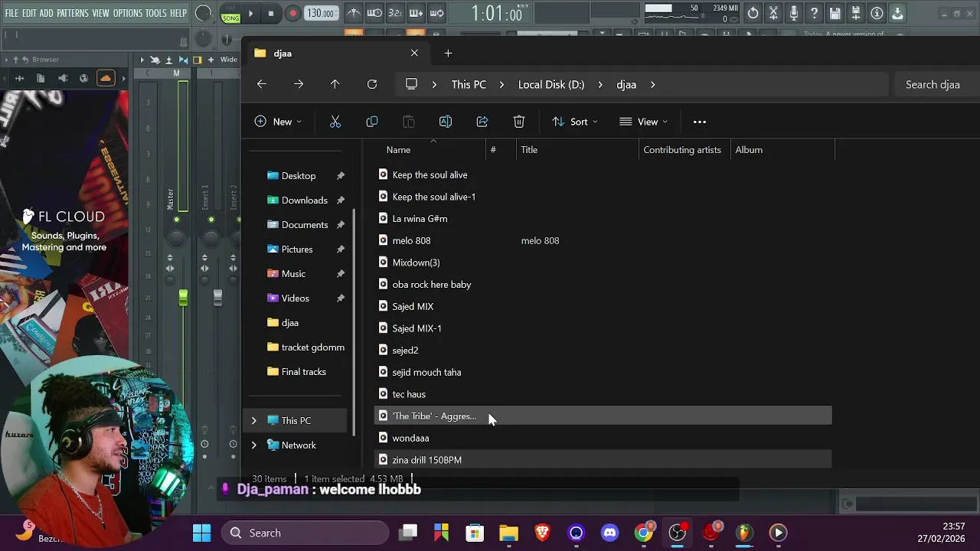Click the Discord icon on the taskbar
The height and width of the screenshot is (551, 980).
[610, 533]
